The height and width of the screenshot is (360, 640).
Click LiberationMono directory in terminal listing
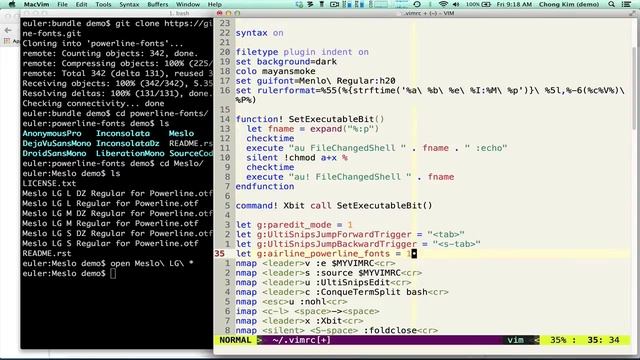130,153
